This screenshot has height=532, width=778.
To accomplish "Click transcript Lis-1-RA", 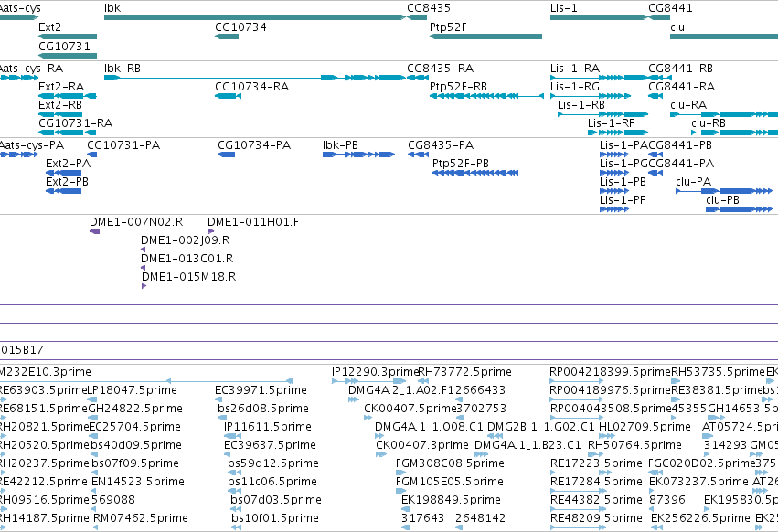I will click(x=575, y=68).
